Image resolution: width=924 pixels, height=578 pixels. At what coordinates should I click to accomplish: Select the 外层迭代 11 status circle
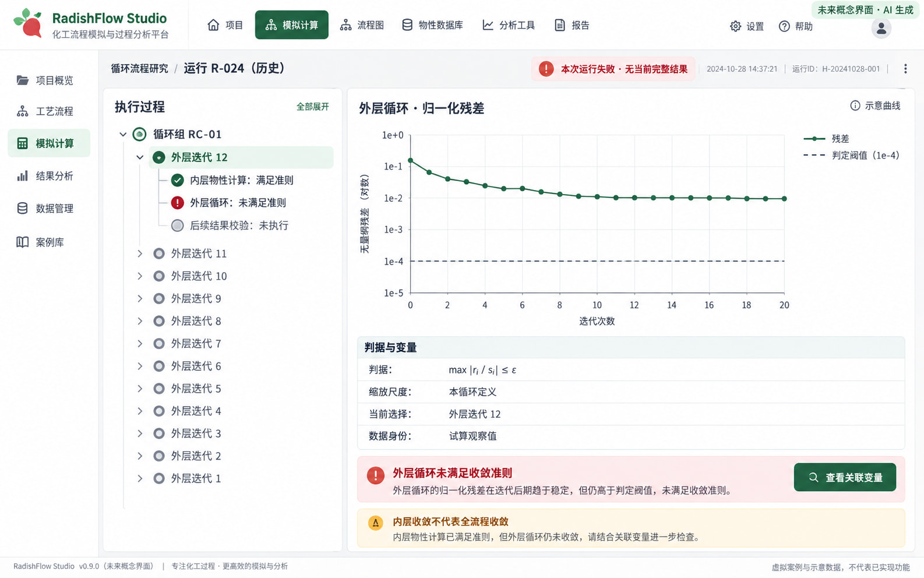[x=158, y=253]
